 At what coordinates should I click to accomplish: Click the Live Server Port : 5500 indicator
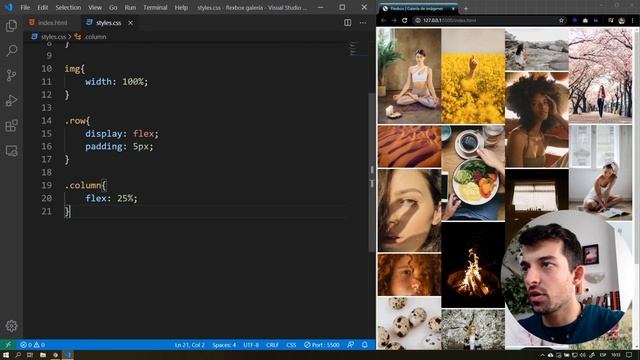pyautogui.click(x=322, y=345)
